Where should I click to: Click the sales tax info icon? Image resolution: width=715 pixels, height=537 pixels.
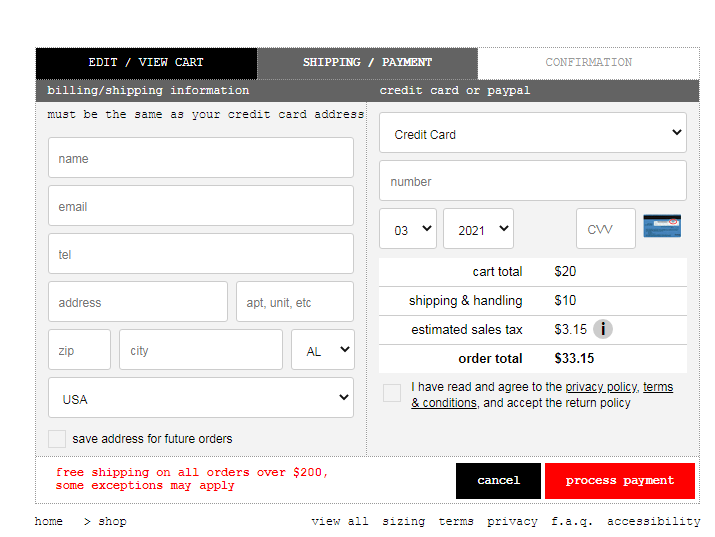click(x=603, y=329)
